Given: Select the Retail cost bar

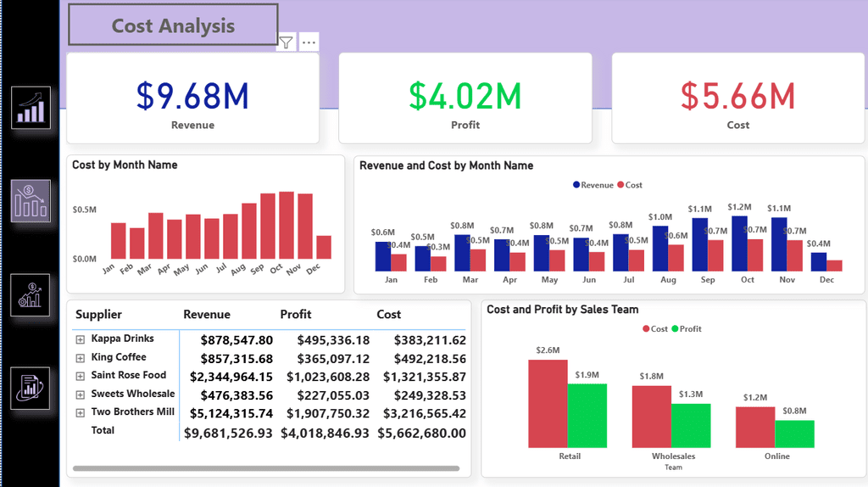Looking at the screenshot, I should point(548,404).
